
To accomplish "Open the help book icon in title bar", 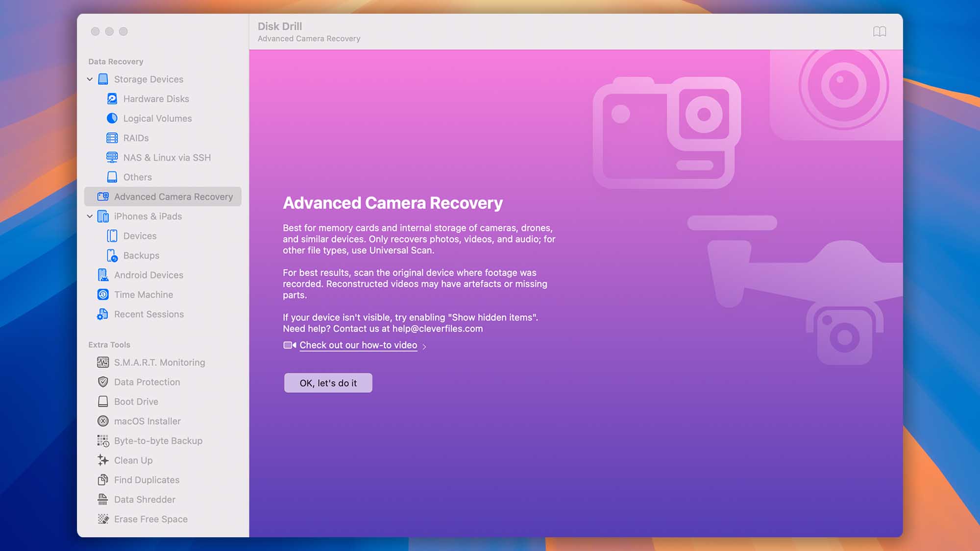I will coord(880,32).
